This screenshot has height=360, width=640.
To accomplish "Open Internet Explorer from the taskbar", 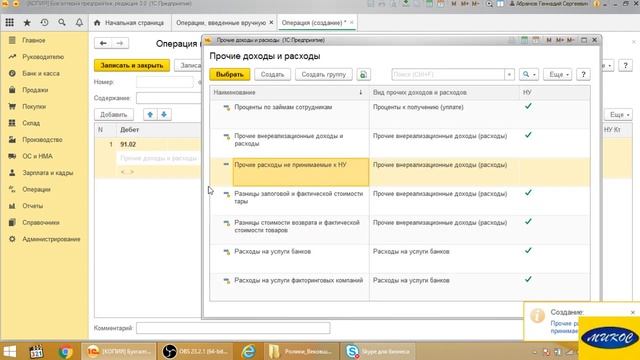I will tap(248, 351).
